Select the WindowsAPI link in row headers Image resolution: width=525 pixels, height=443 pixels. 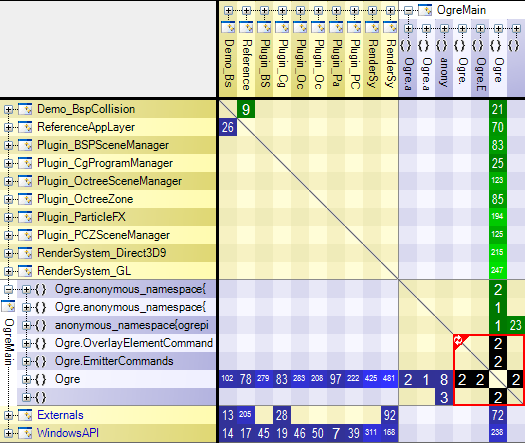pos(68,433)
